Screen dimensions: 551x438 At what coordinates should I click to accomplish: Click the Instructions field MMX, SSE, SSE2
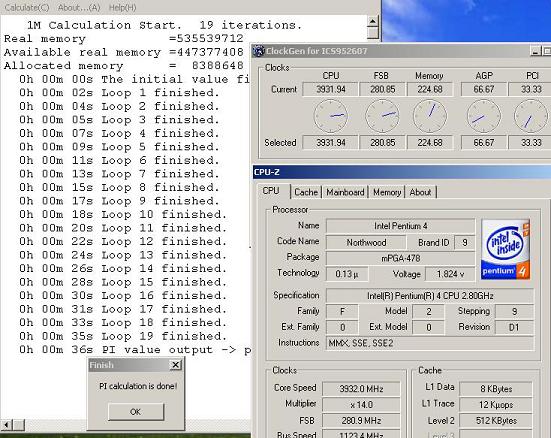click(430, 343)
